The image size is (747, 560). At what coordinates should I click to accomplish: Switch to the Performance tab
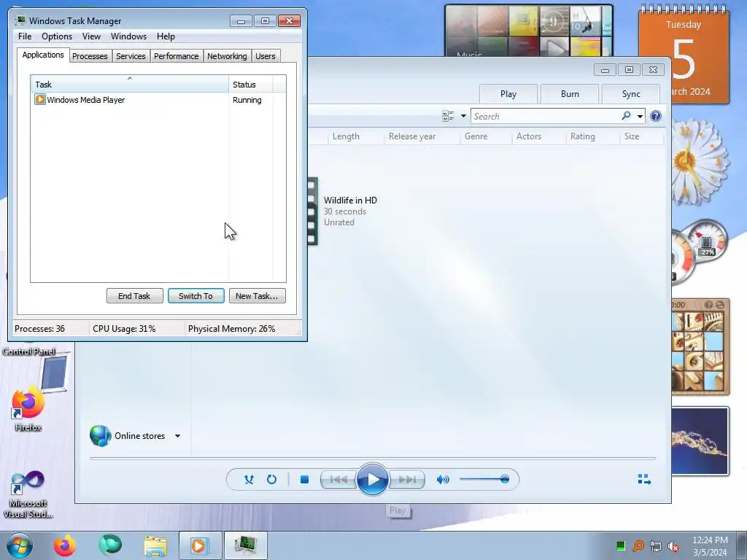pos(176,56)
